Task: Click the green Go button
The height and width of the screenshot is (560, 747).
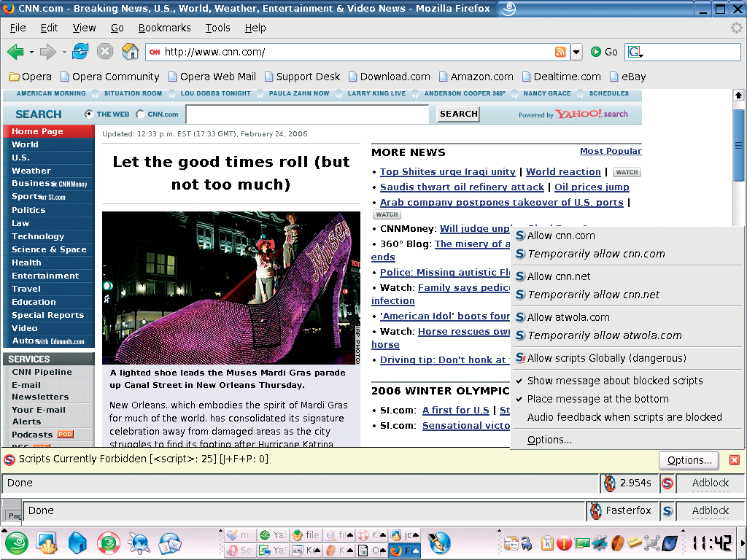Action: pos(603,52)
